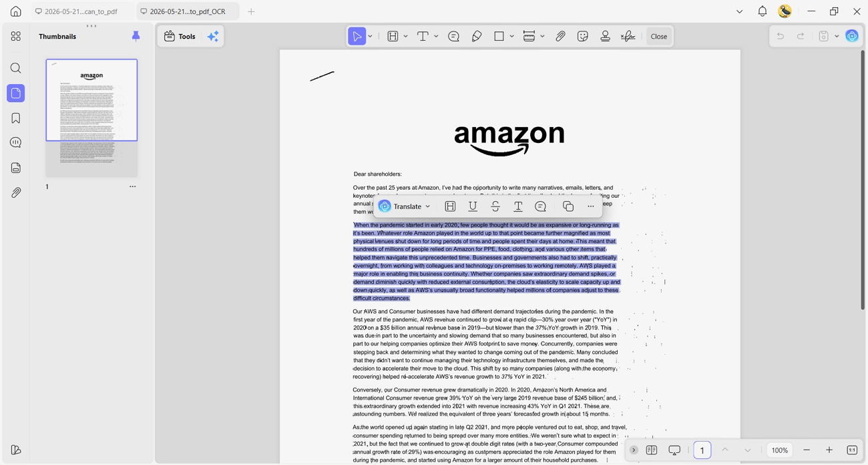Close the comment toolbar with Close button
This screenshot has width=868, height=465.
659,36
